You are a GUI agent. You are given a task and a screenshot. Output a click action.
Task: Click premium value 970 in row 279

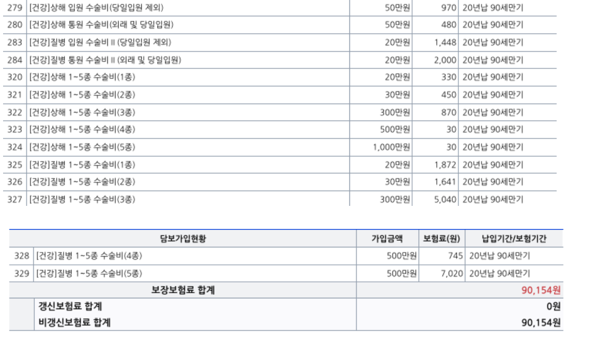point(449,8)
